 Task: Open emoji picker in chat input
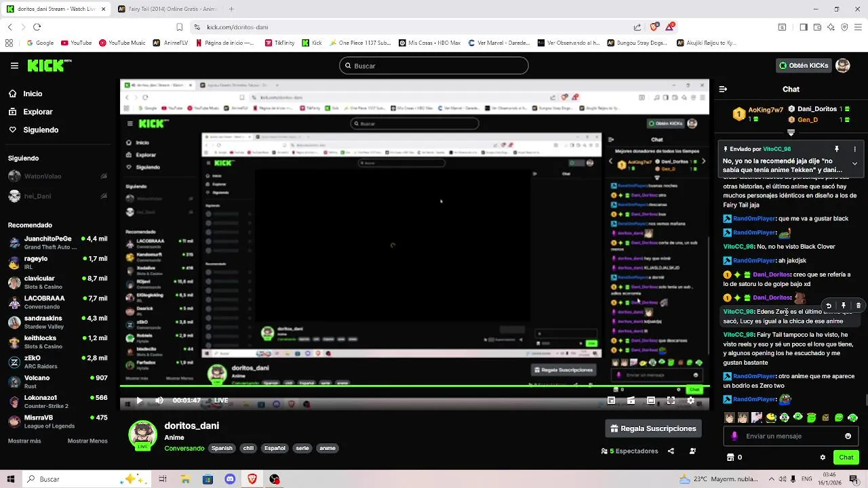848,436
